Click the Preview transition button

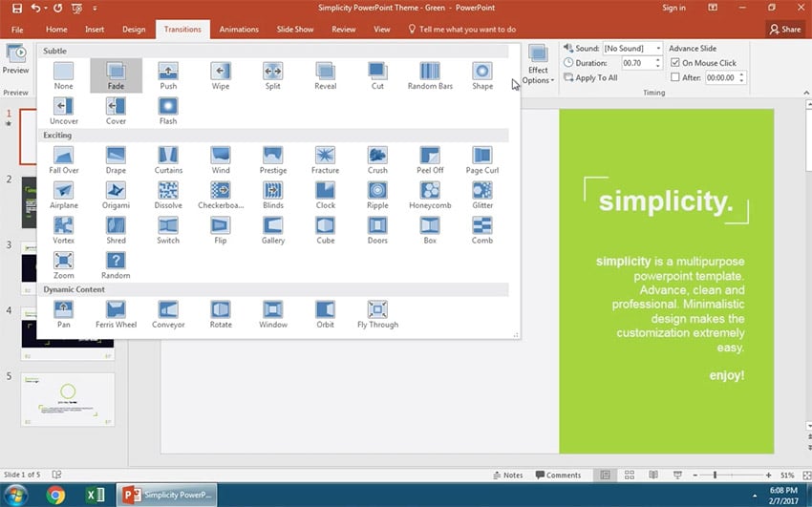point(15,60)
